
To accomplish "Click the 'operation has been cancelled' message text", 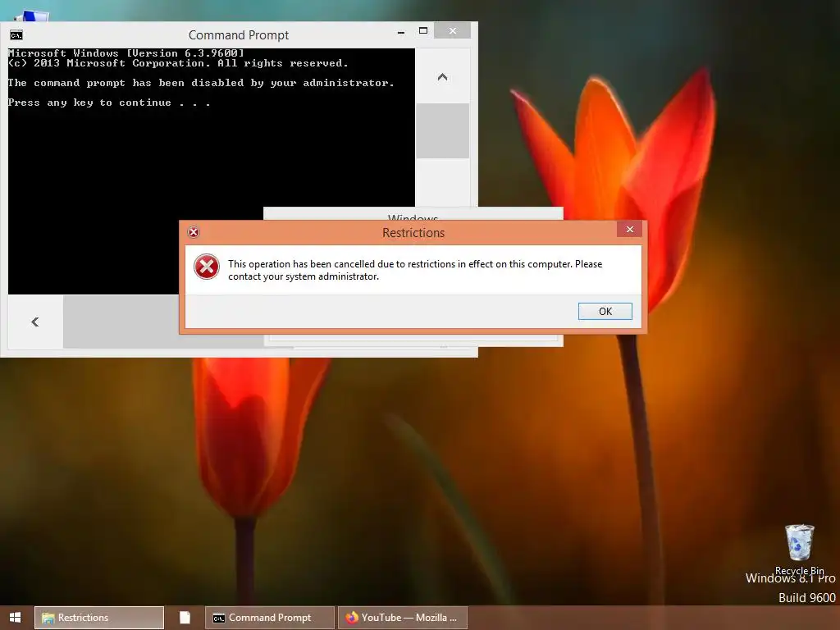I will pyautogui.click(x=415, y=270).
